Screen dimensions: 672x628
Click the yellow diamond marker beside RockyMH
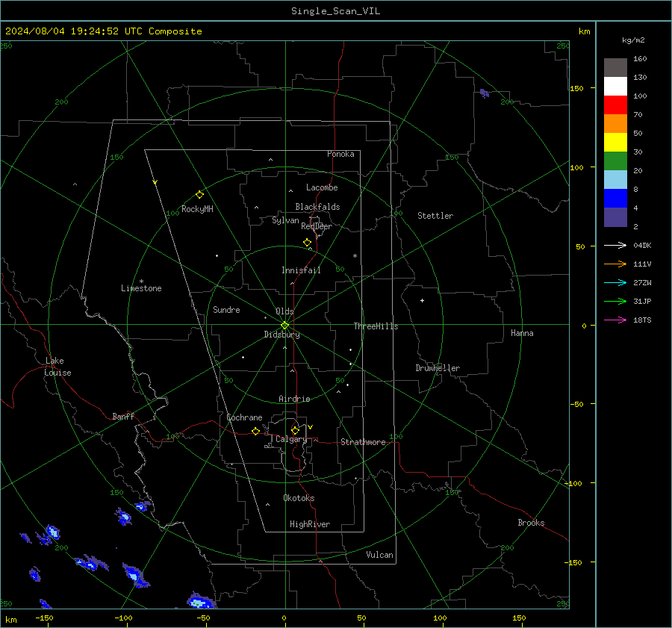(199, 195)
